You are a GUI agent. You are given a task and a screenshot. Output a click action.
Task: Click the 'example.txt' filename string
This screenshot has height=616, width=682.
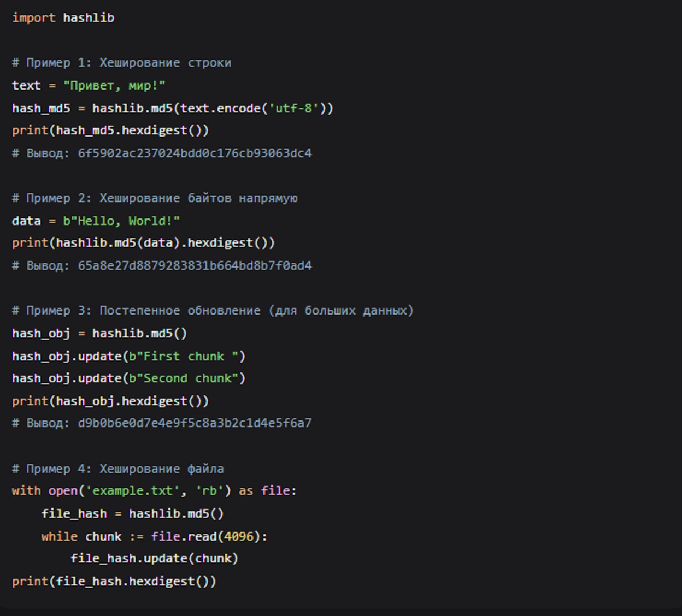point(132,491)
